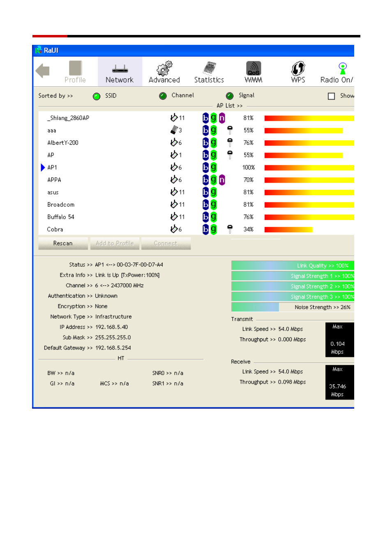Click the Signal Strength 1 bar
The height and width of the screenshot is (555, 392).
click(x=293, y=276)
